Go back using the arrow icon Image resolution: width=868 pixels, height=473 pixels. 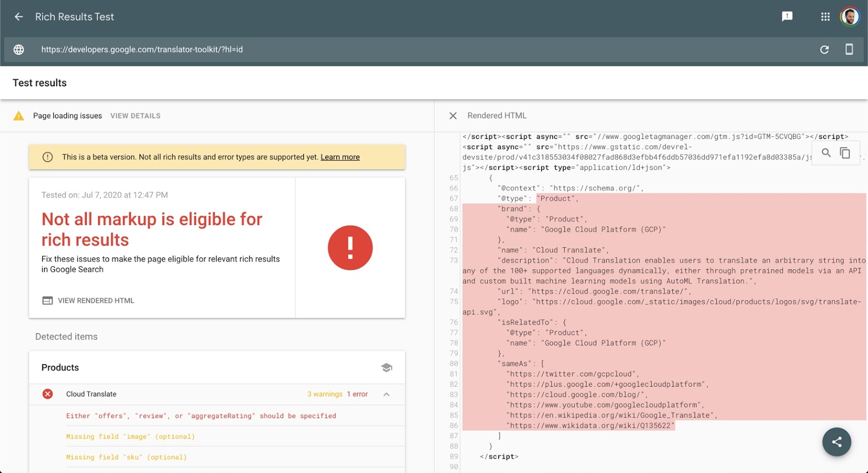coord(18,17)
